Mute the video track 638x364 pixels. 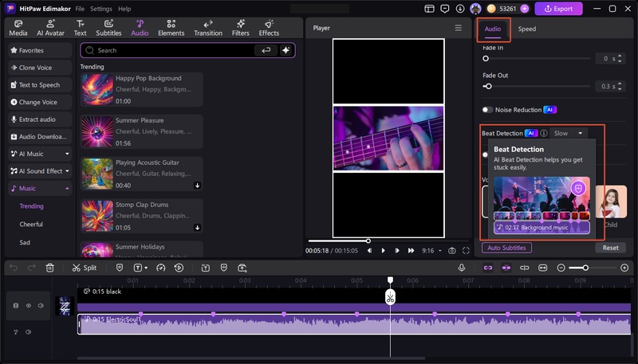[41, 306]
